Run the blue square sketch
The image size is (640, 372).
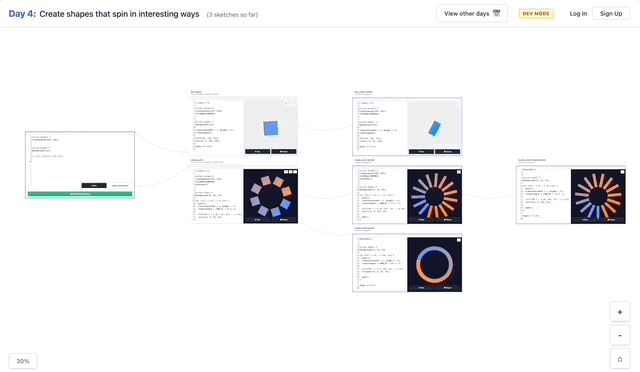pyautogui.click(x=257, y=151)
